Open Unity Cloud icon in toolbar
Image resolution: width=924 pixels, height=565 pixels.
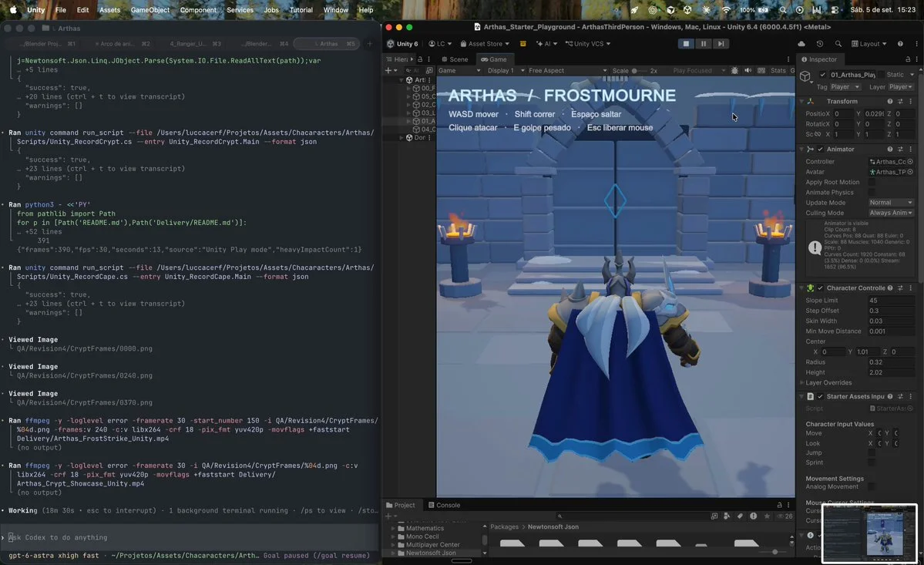801,44
